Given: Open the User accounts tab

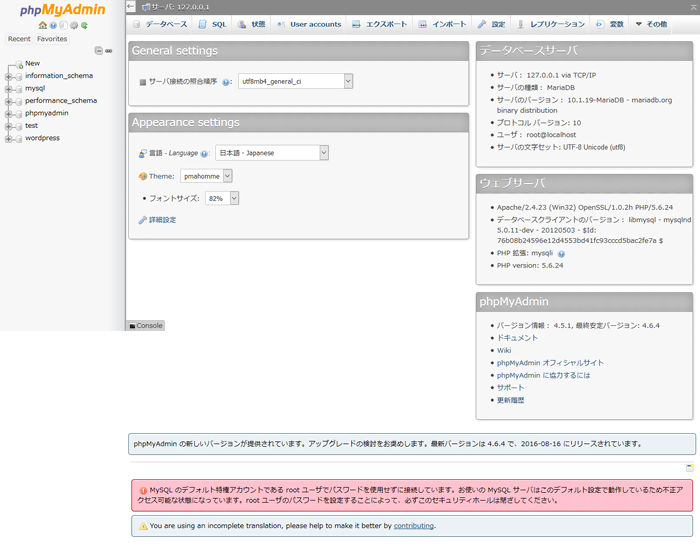Looking at the screenshot, I should (309, 24).
